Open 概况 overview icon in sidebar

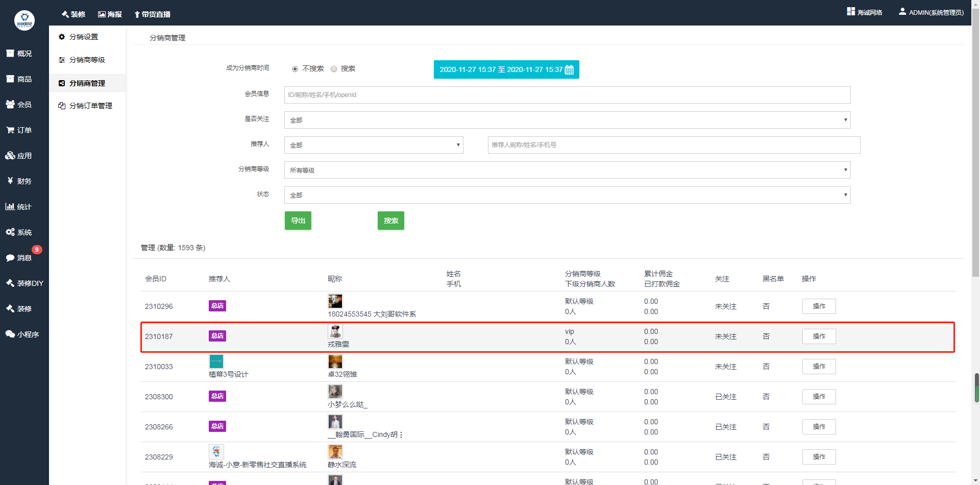[10, 53]
